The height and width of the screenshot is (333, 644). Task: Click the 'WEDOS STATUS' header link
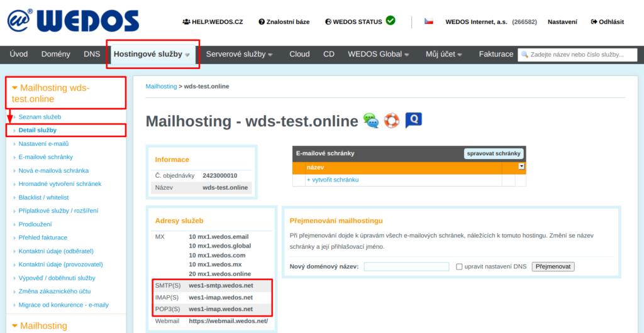point(353,22)
